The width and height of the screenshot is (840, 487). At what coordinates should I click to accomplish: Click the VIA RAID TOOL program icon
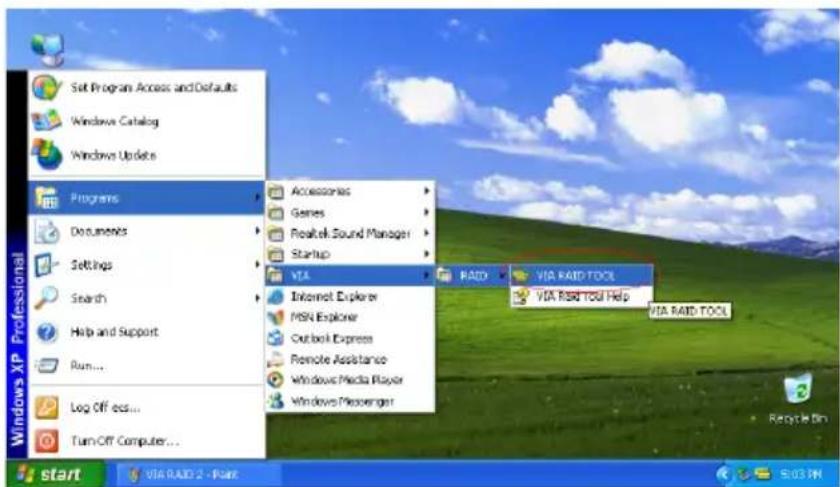coord(520,275)
